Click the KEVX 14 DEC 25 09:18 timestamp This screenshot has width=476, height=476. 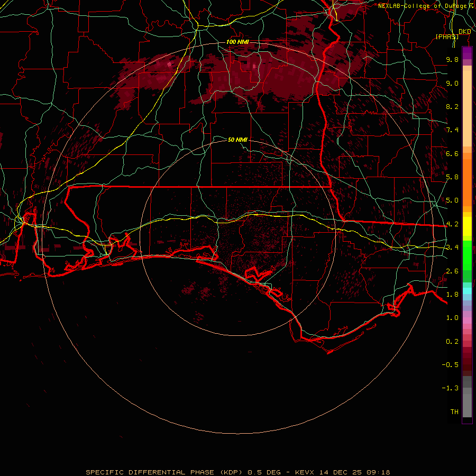coord(342,472)
